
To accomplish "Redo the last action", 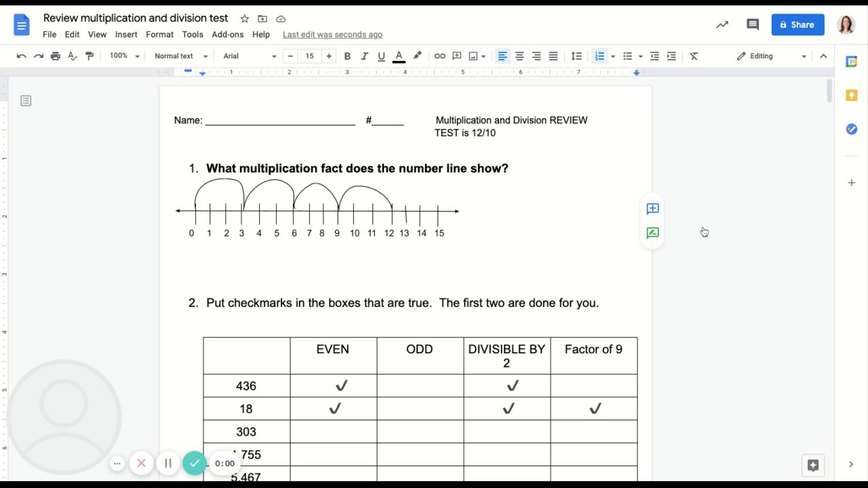I will 39,56.
